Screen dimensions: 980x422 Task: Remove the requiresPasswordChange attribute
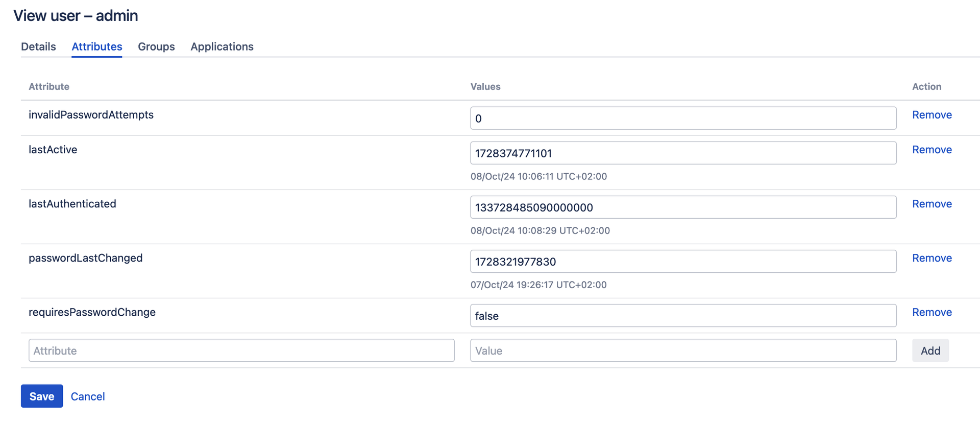[x=932, y=312]
